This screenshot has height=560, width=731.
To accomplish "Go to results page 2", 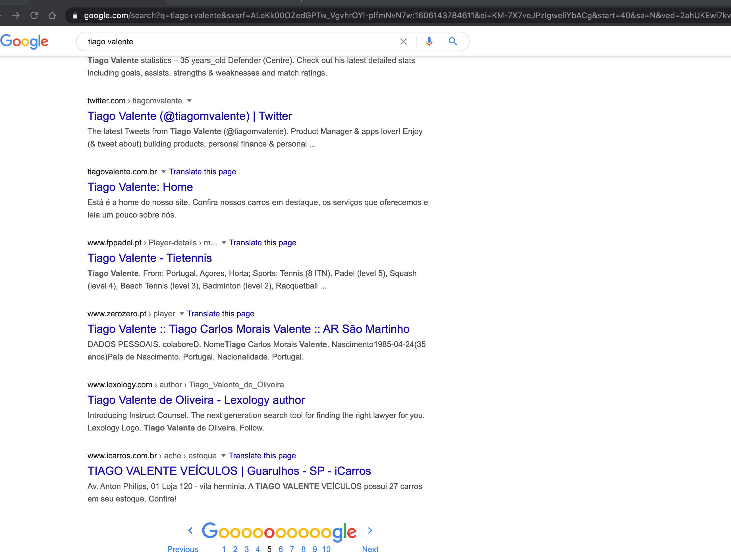I will (x=235, y=549).
